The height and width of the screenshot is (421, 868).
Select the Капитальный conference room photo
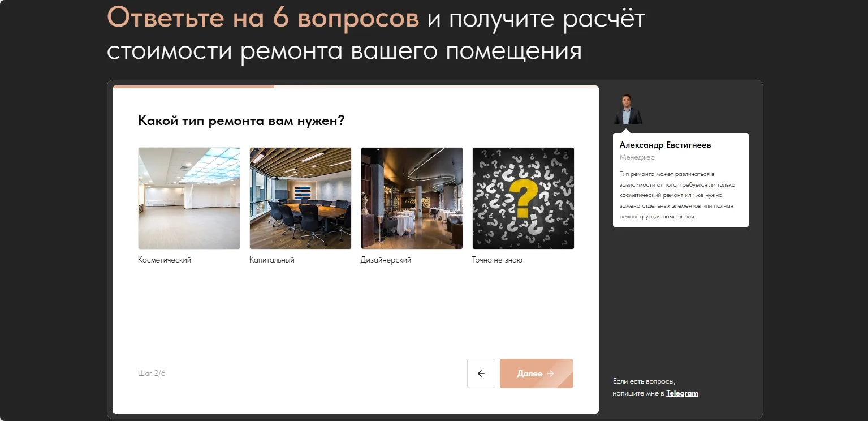[300, 198]
